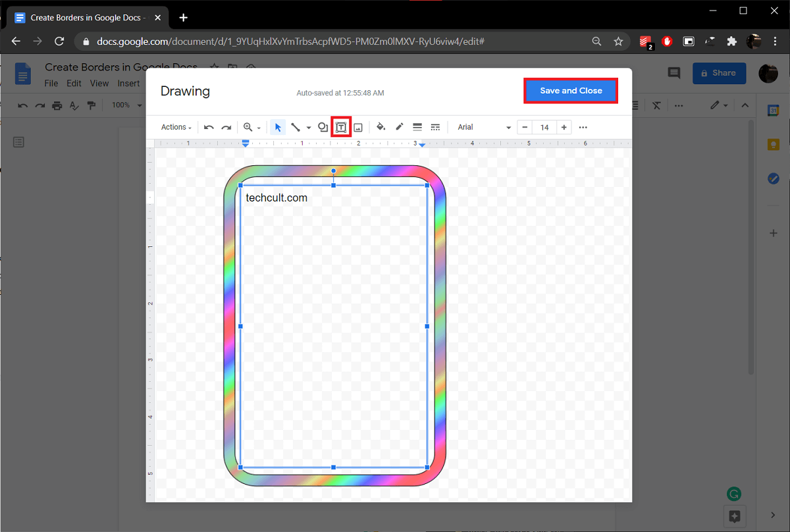The image size is (790, 532).
Task: Click the Image insert icon
Action: [x=359, y=127]
